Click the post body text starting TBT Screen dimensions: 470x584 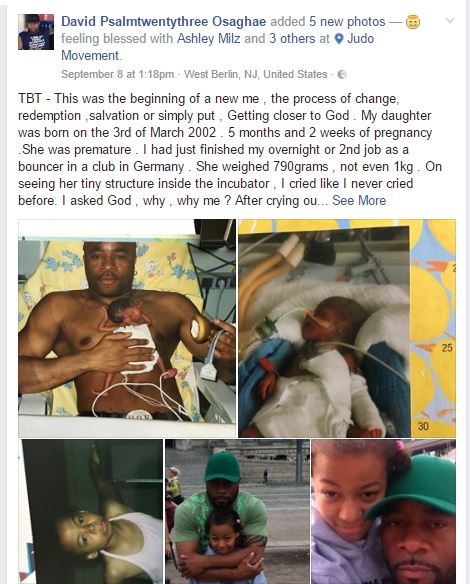click(230, 150)
